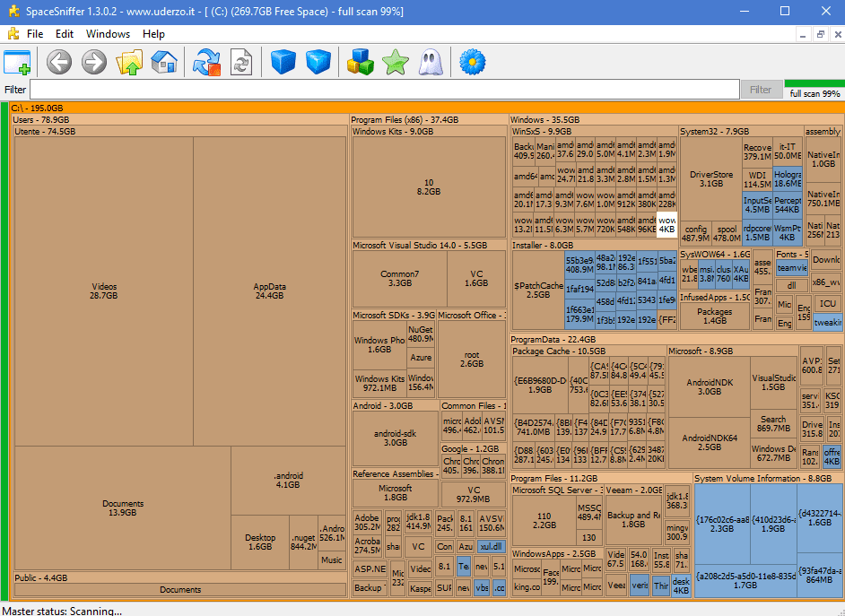Open the Windows menu

click(x=108, y=34)
